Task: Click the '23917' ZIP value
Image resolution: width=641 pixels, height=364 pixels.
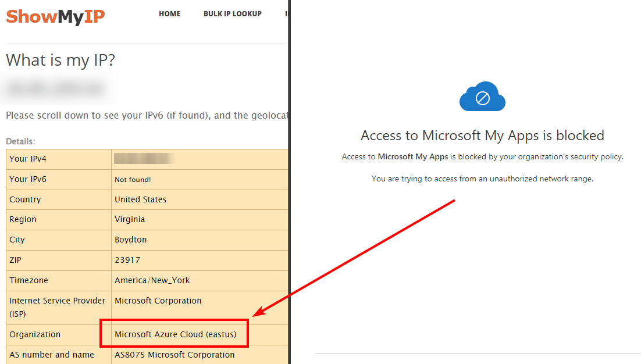Action: pyautogui.click(x=127, y=260)
